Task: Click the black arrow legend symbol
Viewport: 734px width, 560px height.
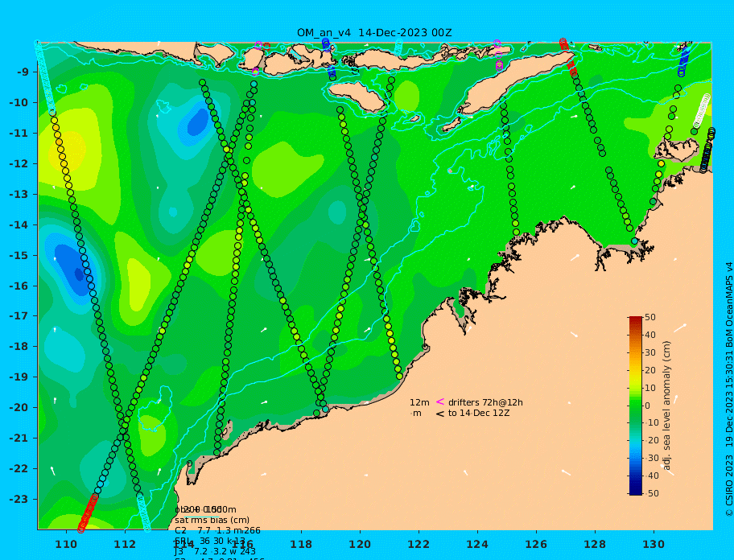Action: pos(440,414)
